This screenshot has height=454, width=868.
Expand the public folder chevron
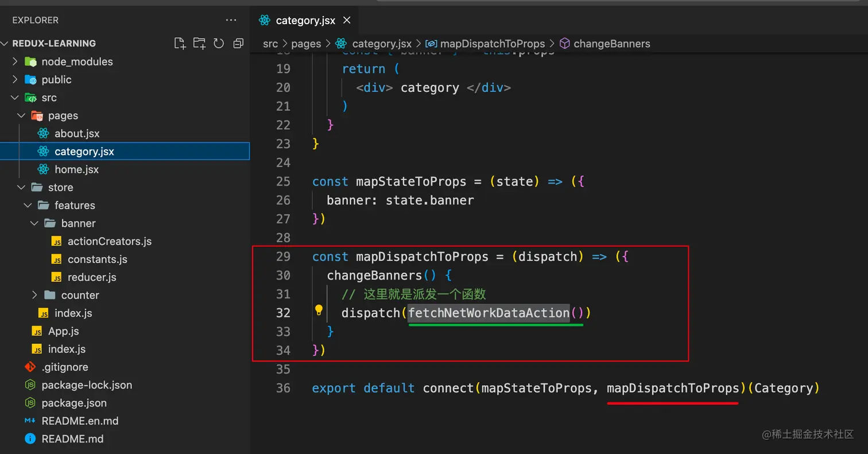click(x=15, y=79)
